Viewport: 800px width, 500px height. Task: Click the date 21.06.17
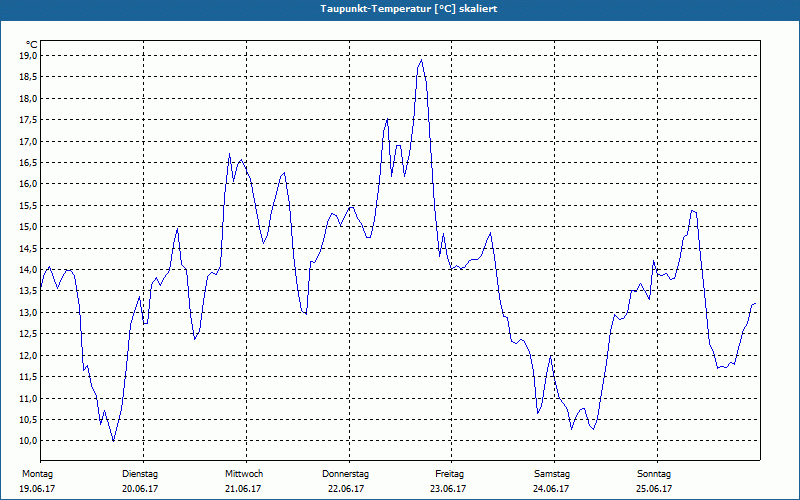(243, 489)
